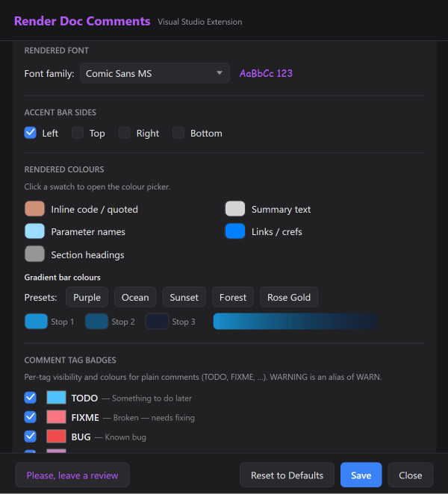The height and width of the screenshot is (494, 448).
Task: Save the settings
Action: point(361,475)
